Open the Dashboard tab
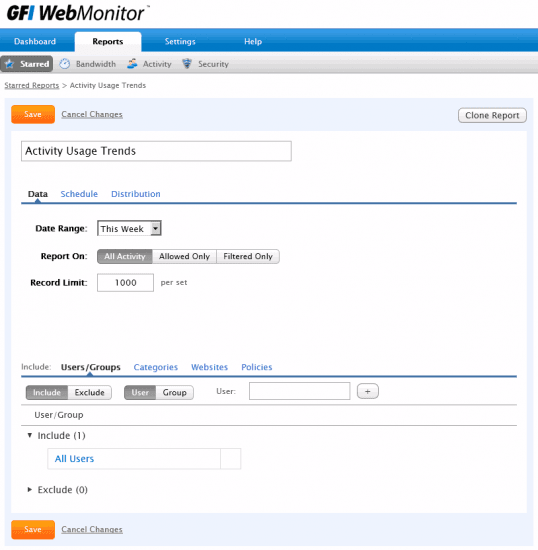Image resolution: width=538 pixels, height=550 pixels. pyautogui.click(x=35, y=41)
